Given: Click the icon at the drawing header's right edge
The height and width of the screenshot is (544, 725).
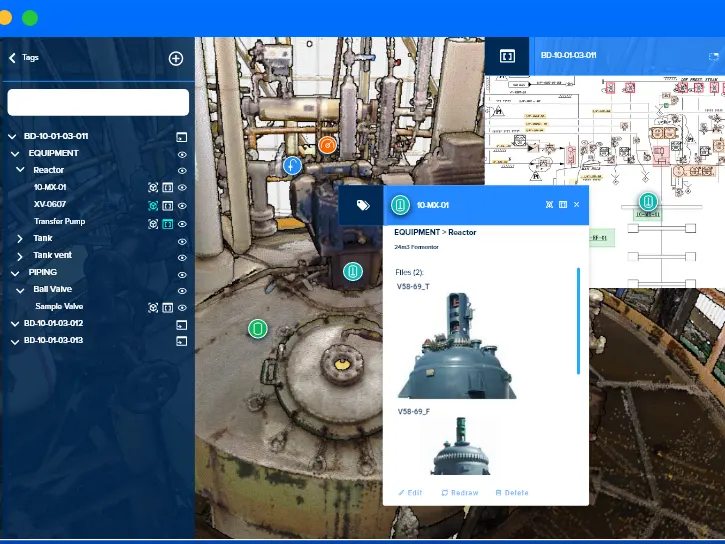Looking at the screenshot, I should coord(713,56).
